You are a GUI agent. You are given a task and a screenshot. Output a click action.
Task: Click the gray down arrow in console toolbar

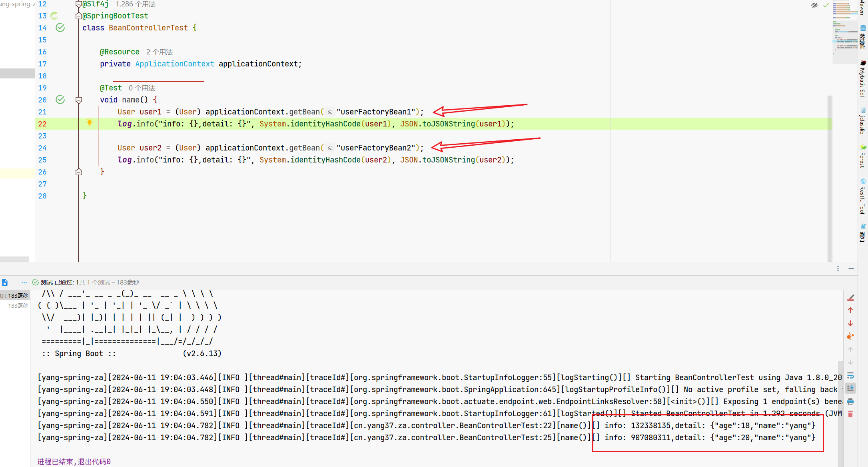click(850, 362)
